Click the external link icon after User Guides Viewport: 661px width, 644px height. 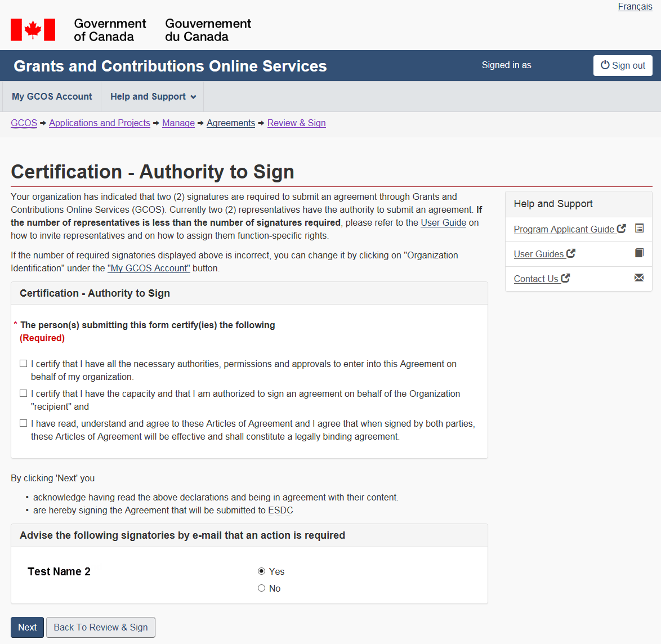tap(570, 253)
